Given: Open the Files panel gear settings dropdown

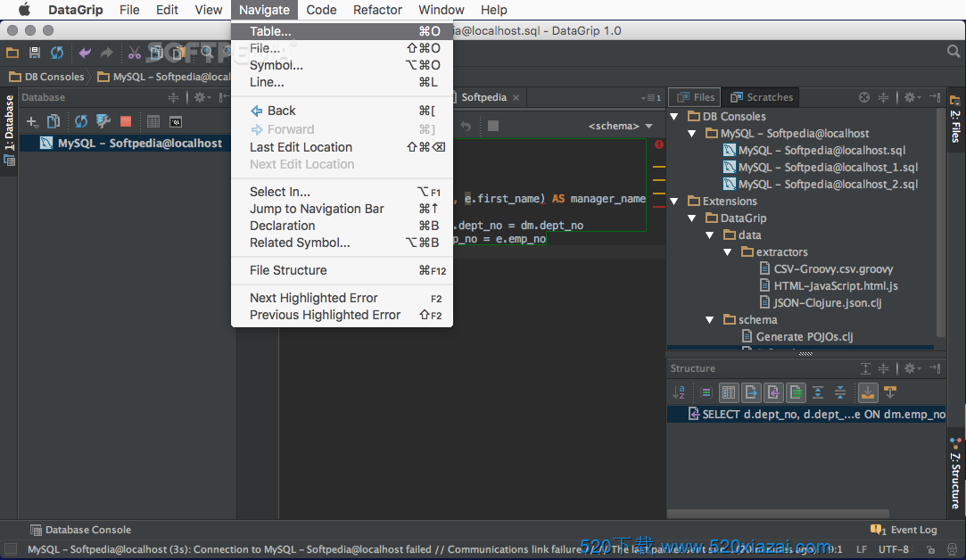Looking at the screenshot, I should (x=912, y=97).
